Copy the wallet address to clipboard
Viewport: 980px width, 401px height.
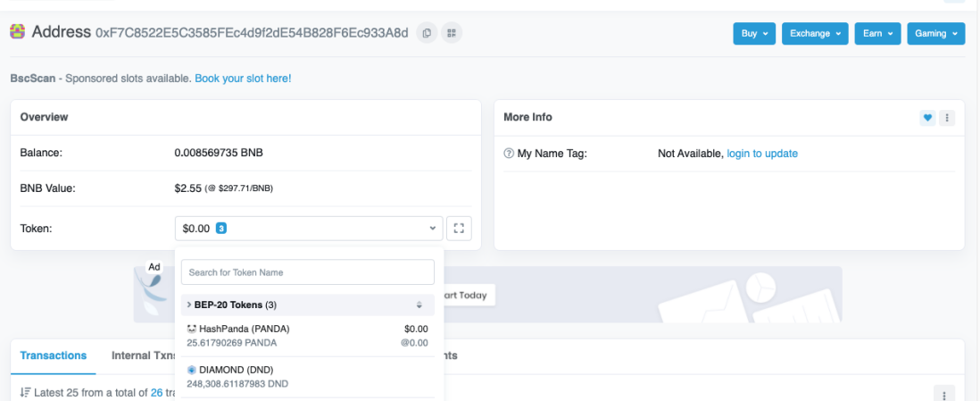pyautogui.click(x=427, y=33)
